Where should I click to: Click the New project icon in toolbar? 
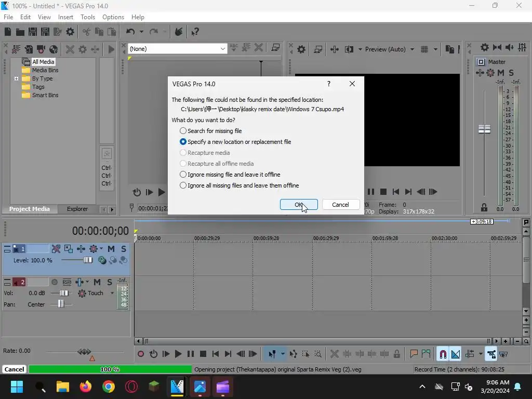pos(8,32)
